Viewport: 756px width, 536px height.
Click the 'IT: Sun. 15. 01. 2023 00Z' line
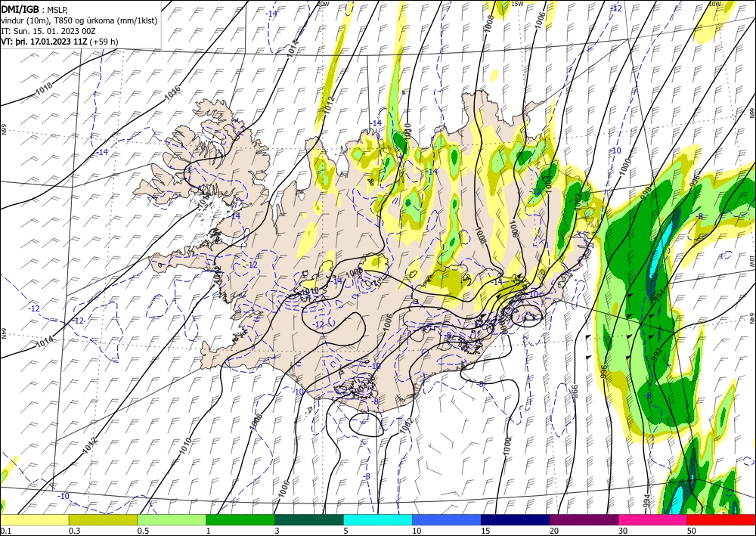coord(48,31)
